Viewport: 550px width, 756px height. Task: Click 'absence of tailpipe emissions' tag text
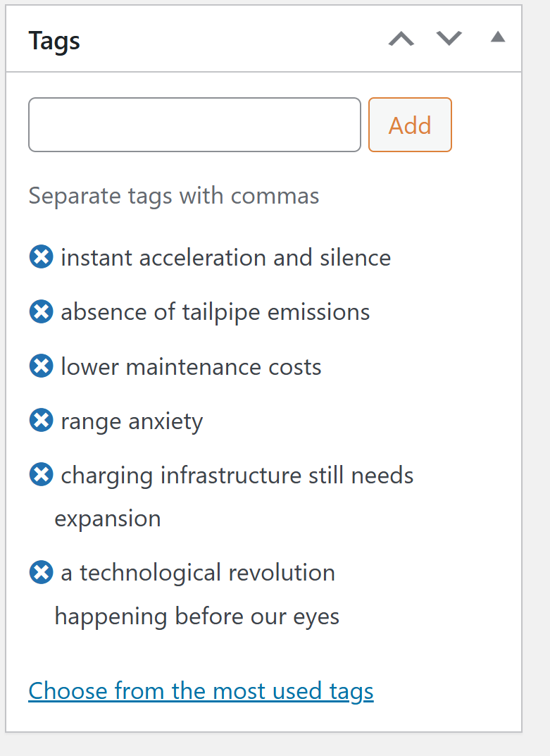point(215,311)
